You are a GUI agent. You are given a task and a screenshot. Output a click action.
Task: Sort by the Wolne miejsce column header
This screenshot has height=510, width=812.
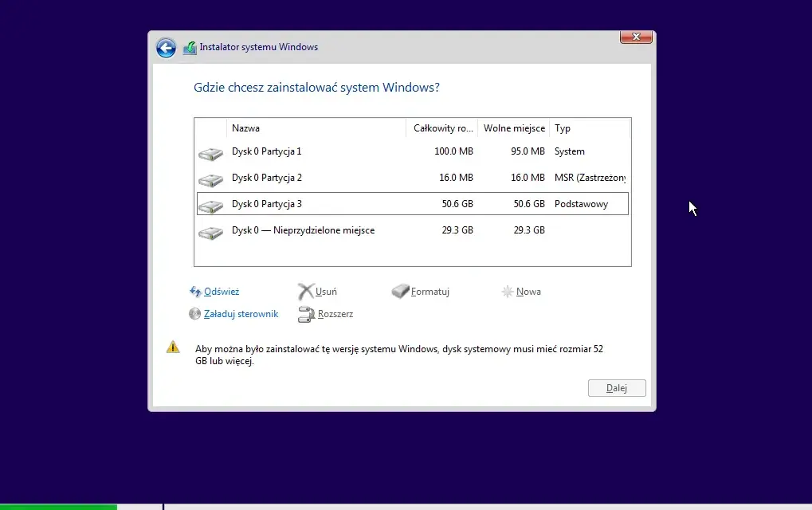click(514, 127)
